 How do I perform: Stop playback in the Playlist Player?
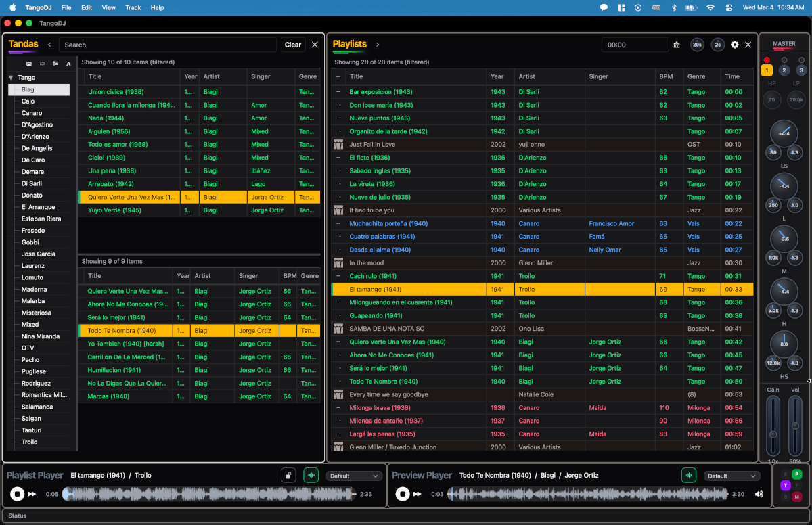(x=17, y=494)
